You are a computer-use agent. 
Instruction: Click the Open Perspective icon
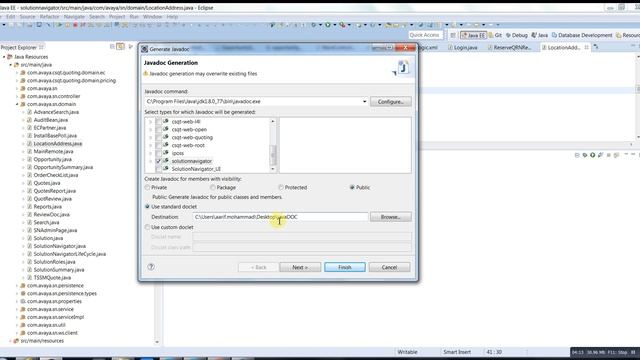[453, 36]
